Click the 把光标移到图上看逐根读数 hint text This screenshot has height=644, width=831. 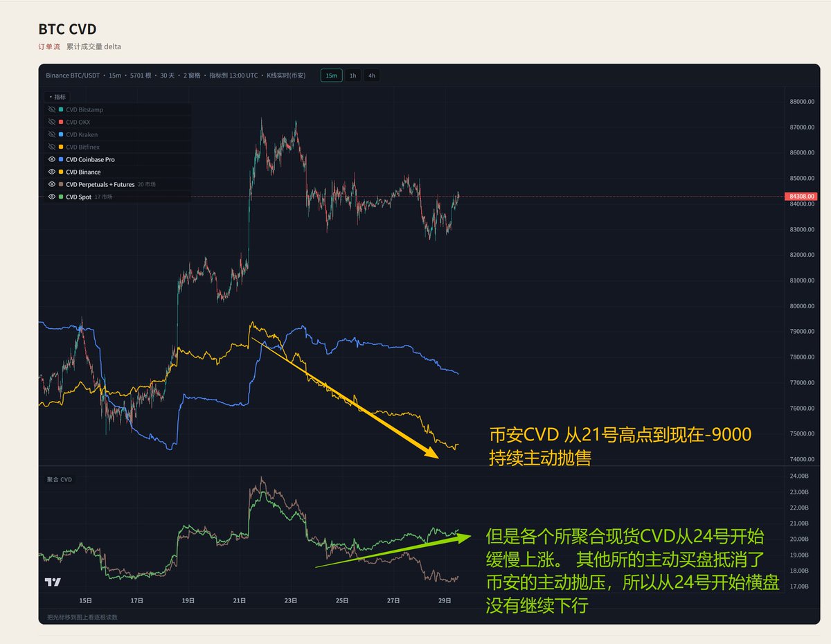[82, 616]
